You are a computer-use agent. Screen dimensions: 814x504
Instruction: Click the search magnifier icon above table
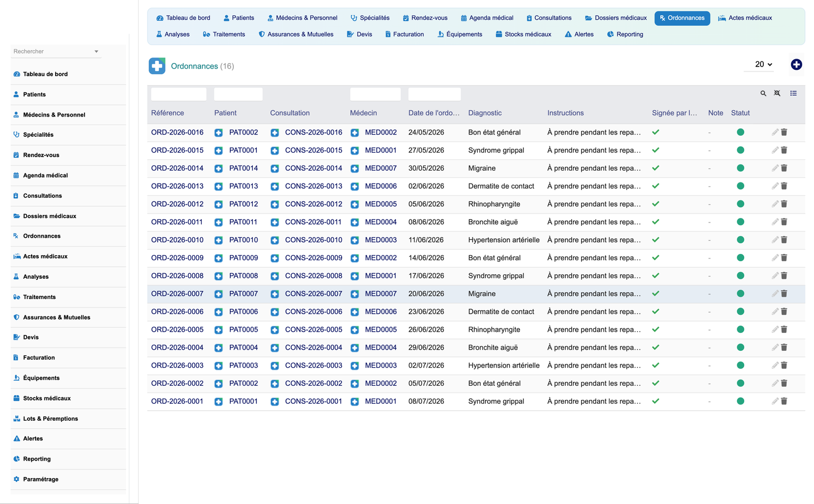pyautogui.click(x=763, y=93)
